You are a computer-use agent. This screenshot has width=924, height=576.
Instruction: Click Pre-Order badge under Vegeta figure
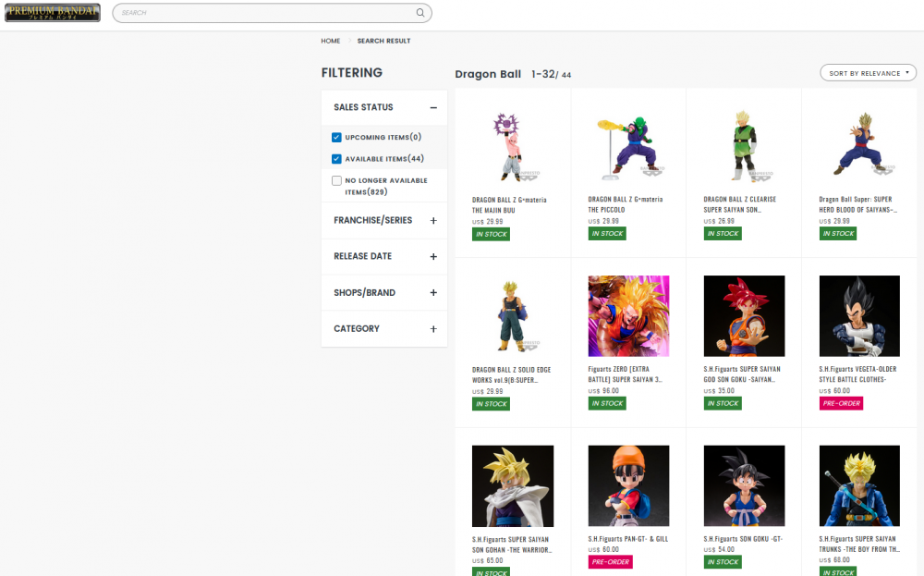(x=841, y=403)
